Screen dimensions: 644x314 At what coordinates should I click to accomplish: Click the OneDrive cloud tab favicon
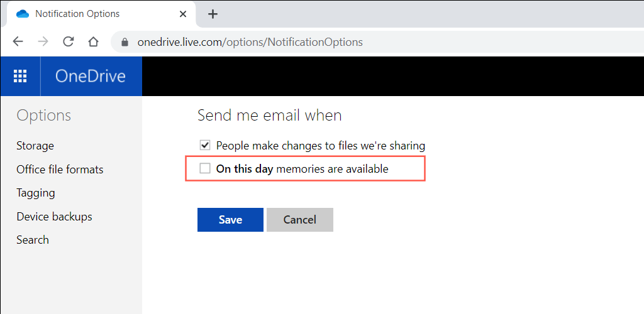[23, 14]
